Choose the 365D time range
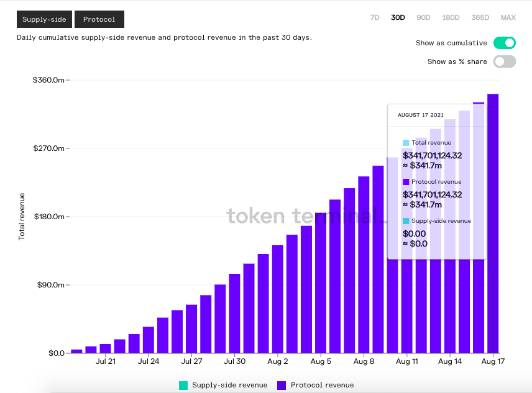 [x=480, y=17]
